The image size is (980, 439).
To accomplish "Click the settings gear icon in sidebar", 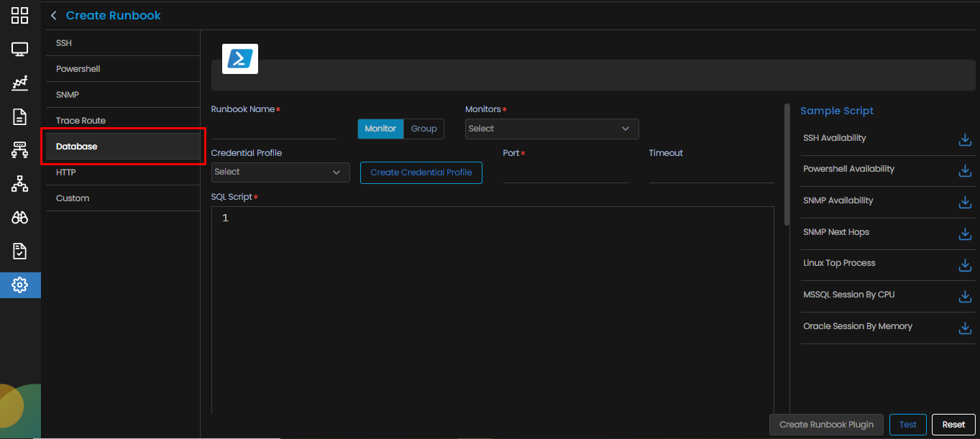I will coord(20,285).
